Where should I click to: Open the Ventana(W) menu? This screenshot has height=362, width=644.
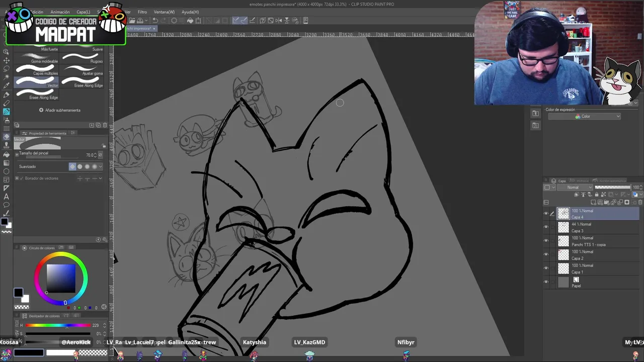164,12
